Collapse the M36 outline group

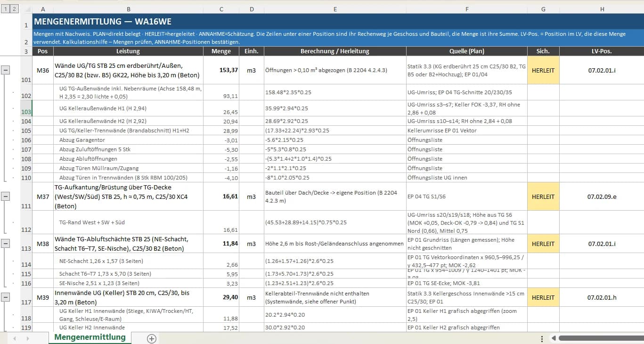point(6,70)
